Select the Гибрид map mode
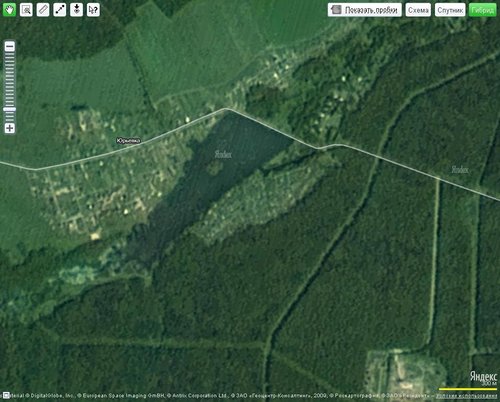Image resolution: width=500 pixels, height=402 pixels. pyautogui.click(x=483, y=10)
